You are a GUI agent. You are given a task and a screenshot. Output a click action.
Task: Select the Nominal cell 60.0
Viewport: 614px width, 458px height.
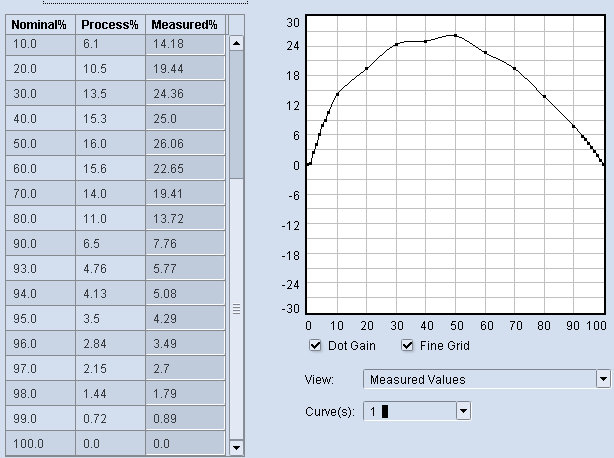(40, 169)
